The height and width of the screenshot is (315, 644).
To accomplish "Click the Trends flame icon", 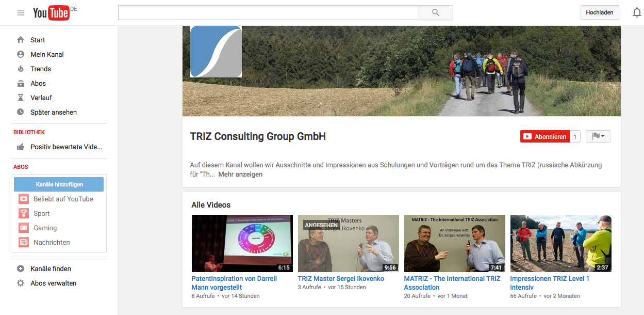I will tap(21, 69).
